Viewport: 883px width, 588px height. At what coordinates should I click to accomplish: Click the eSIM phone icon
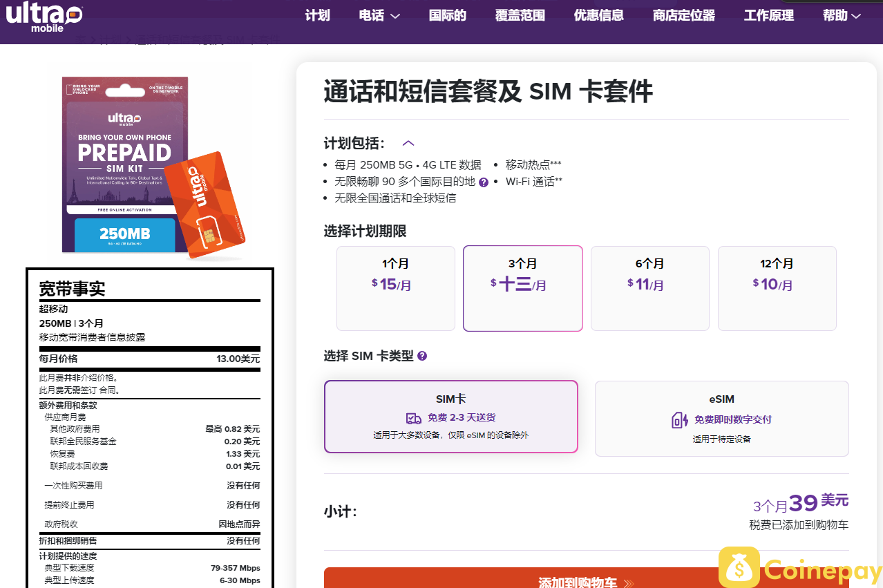coord(680,419)
